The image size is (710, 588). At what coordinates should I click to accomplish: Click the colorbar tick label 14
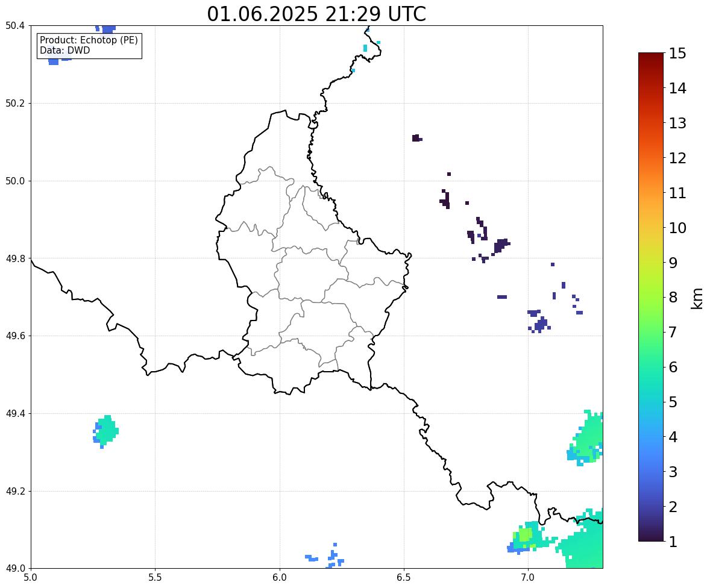pyautogui.click(x=677, y=89)
